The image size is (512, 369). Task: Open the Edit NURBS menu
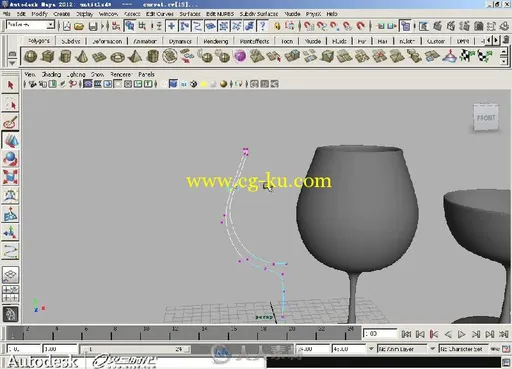220,14
